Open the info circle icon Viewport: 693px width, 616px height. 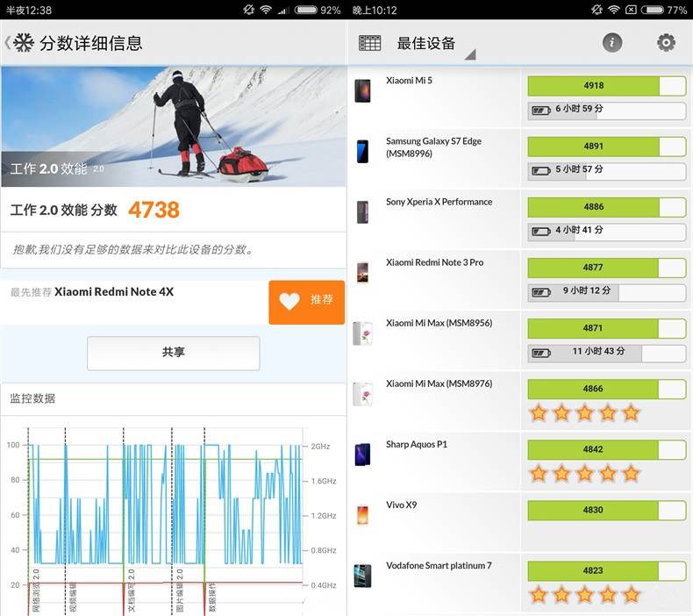point(612,42)
